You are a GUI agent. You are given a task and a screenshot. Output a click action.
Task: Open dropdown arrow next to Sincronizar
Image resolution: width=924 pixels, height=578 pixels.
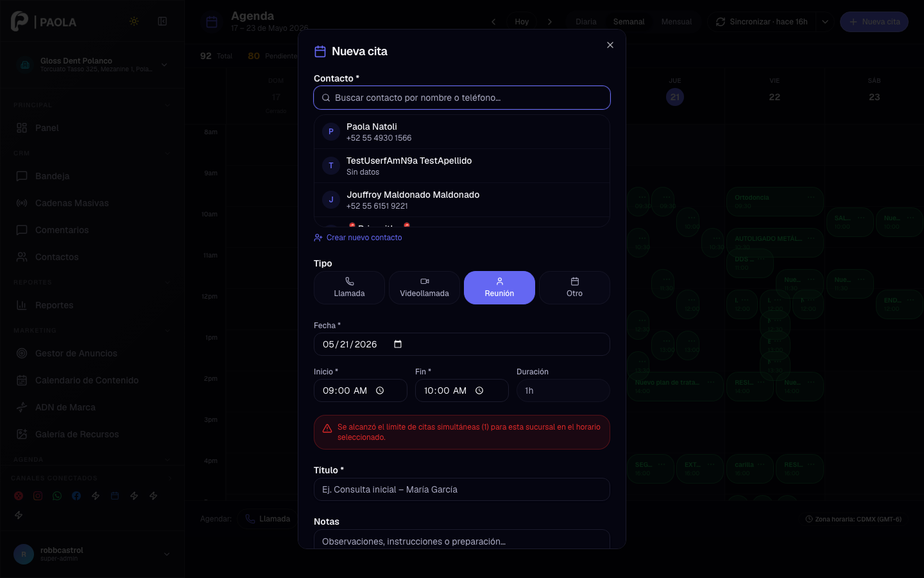click(x=825, y=22)
